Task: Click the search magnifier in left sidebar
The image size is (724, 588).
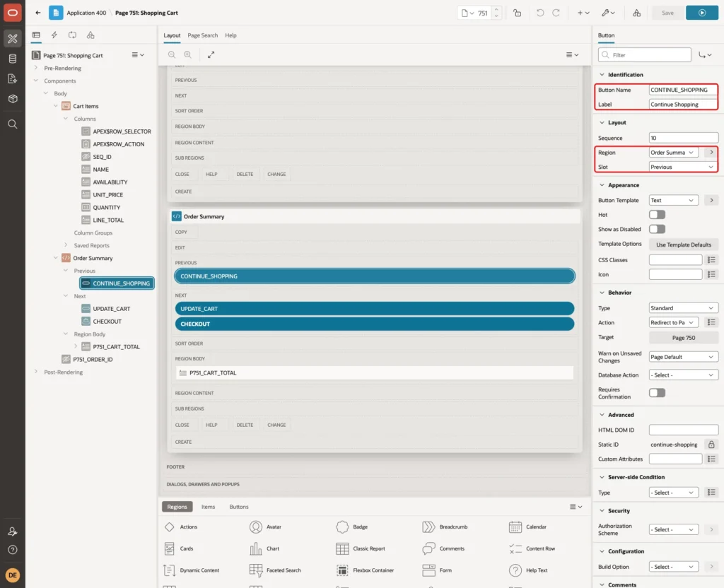Action: (13, 124)
